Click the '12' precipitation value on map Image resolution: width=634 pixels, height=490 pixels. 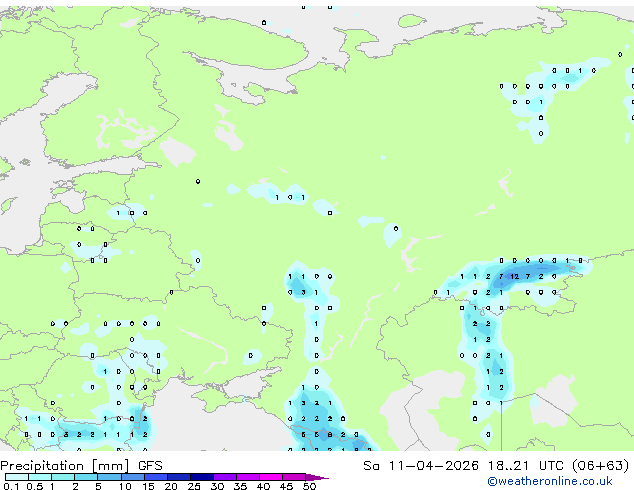pos(514,277)
